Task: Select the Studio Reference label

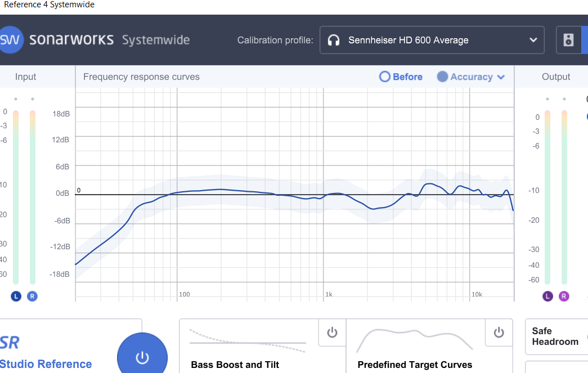Action: click(x=46, y=364)
